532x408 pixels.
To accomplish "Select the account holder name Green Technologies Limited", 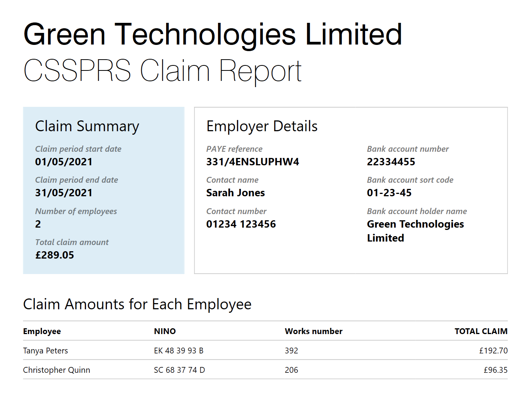I will click(x=415, y=231).
